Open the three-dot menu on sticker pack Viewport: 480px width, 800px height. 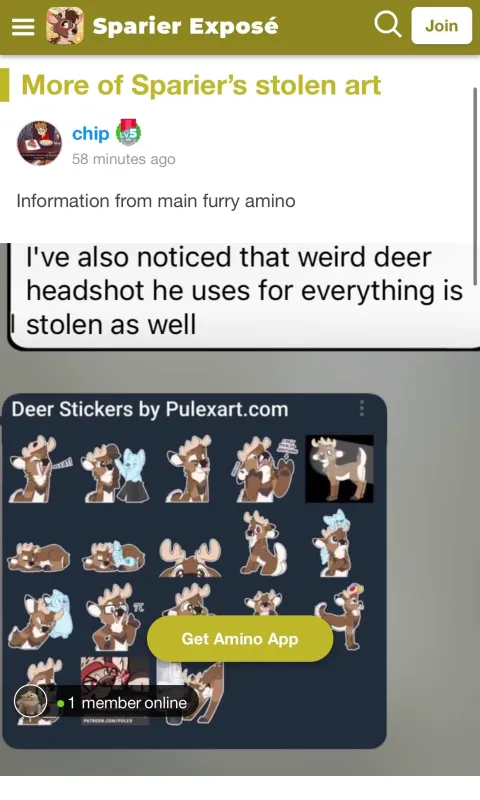coord(362,408)
